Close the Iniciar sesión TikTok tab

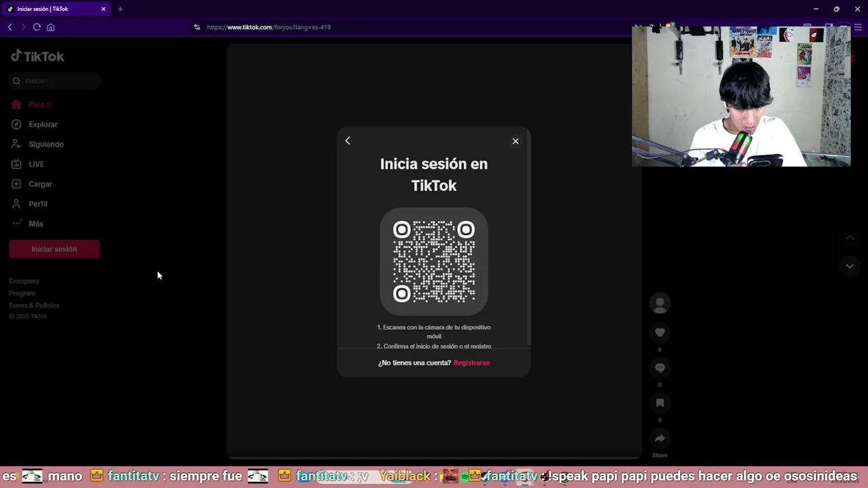(x=103, y=9)
